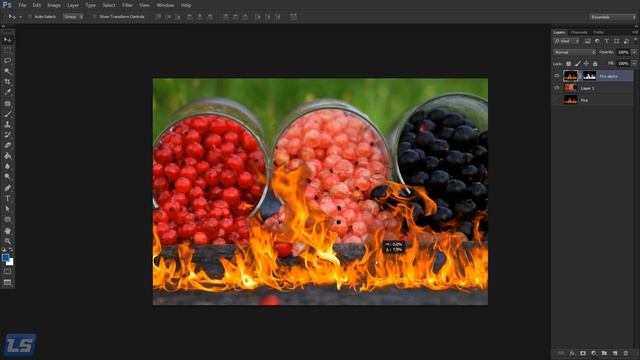
Task: Show the hidden Fire layer
Action: tap(557, 100)
